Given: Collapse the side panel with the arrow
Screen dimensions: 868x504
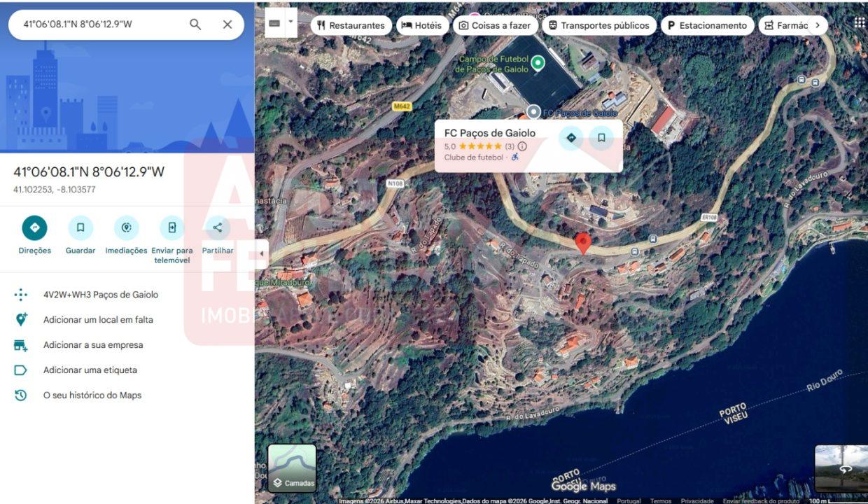Looking at the screenshot, I should point(261,253).
